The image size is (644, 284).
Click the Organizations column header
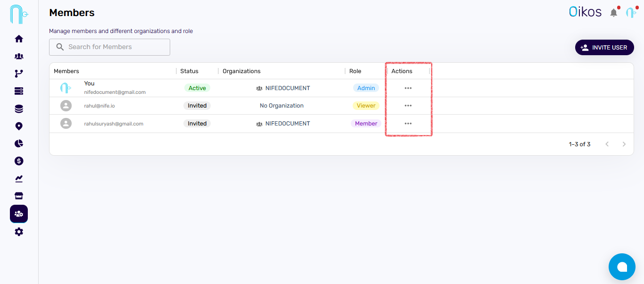[241, 71]
